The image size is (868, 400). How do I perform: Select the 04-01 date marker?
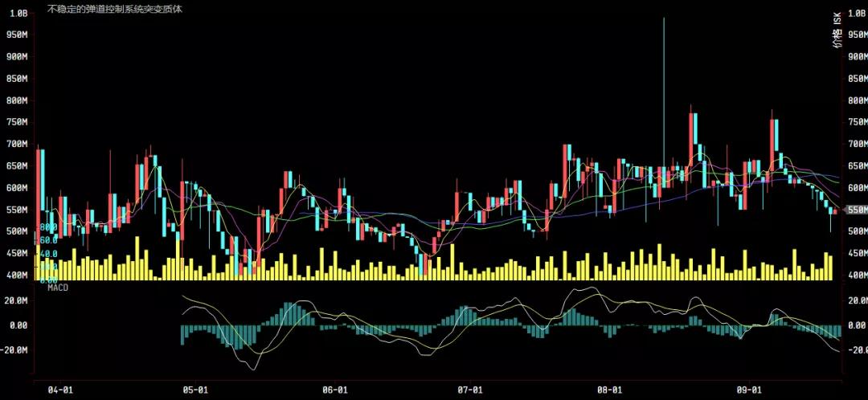(x=60, y=390)
